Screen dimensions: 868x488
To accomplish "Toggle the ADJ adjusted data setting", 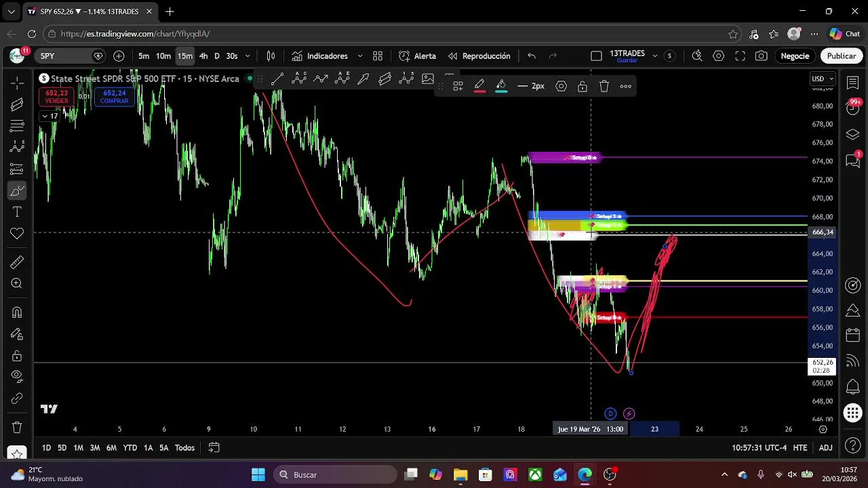I will coord(825,448).
